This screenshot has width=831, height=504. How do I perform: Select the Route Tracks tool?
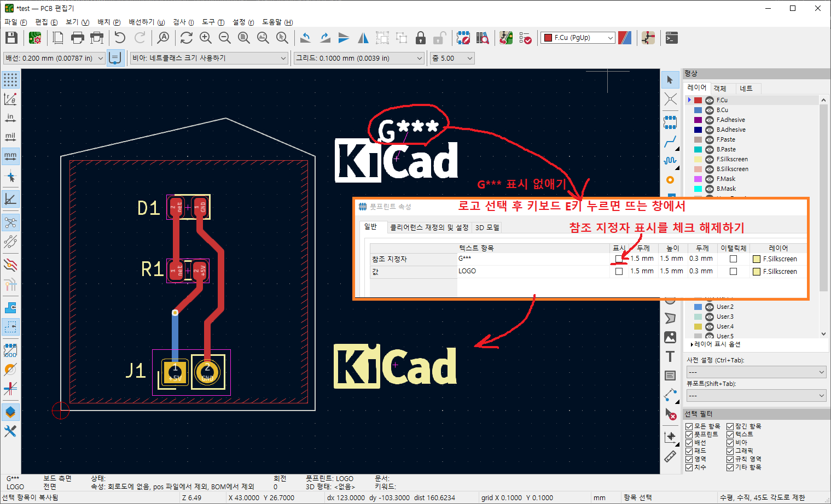[670, 142]
